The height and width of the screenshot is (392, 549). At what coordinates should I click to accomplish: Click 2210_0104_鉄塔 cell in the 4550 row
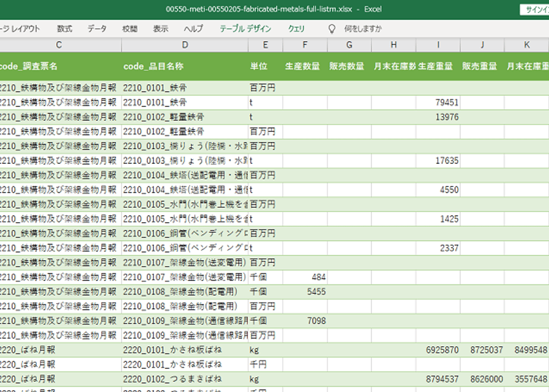[x=185, y=189]
